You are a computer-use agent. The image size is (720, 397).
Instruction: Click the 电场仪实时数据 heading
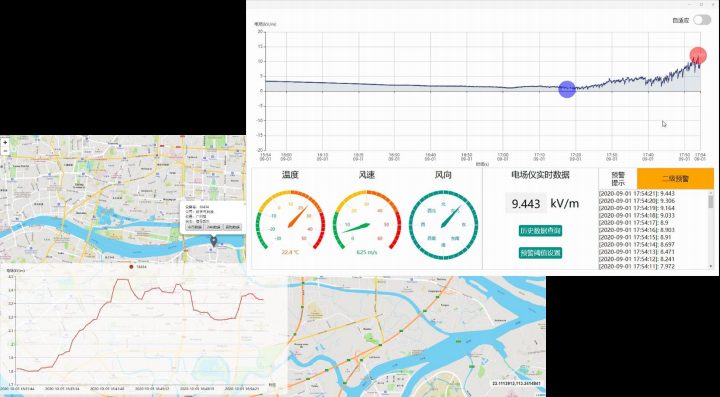(540, 175)
